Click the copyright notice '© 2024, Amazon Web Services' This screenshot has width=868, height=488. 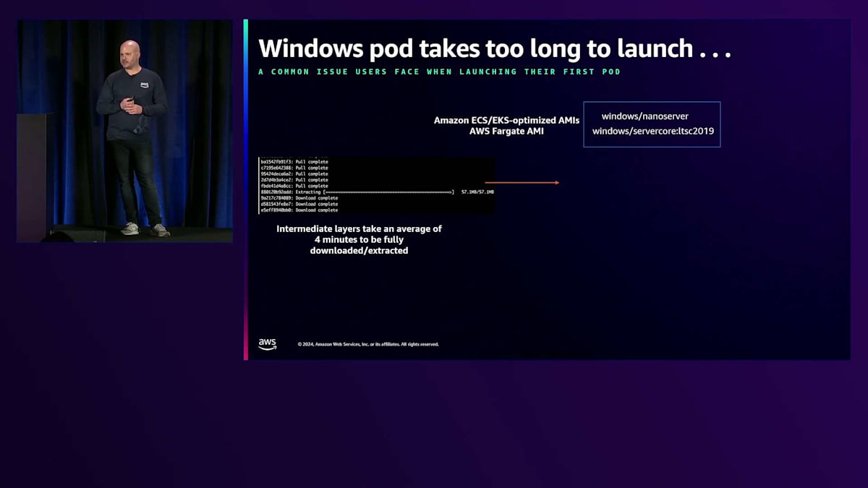pos(368,344)
